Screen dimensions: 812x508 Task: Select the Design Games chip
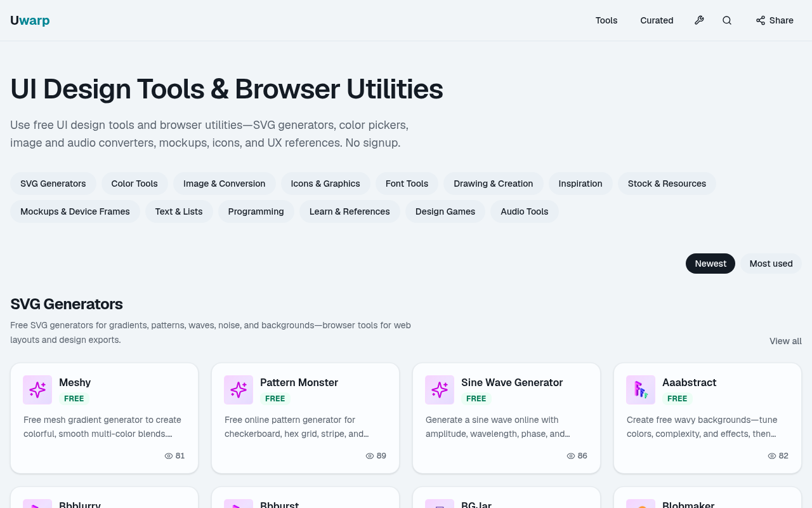coord(445,211)
